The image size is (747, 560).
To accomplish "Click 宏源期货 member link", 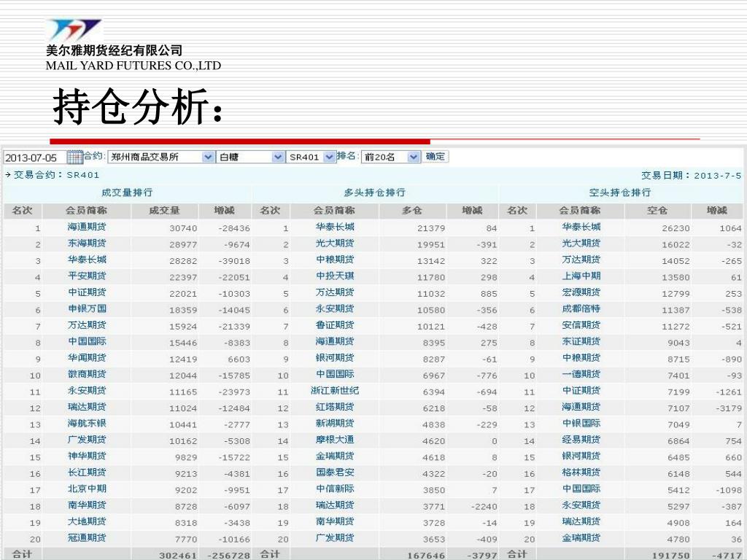I will pos(581,292).
